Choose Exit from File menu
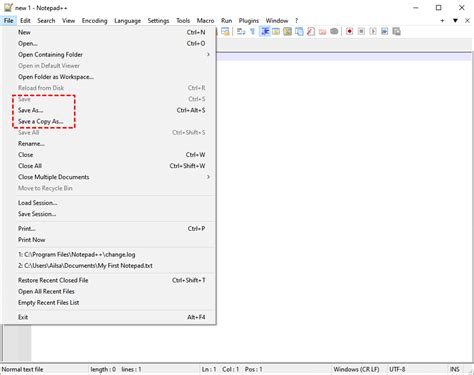474x375 pixels. [x=109, y=317]
